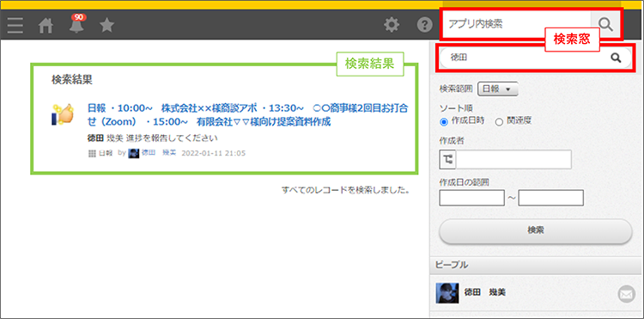
Task: Open the 日報 search result title link
Action: [x=247, y=115]
